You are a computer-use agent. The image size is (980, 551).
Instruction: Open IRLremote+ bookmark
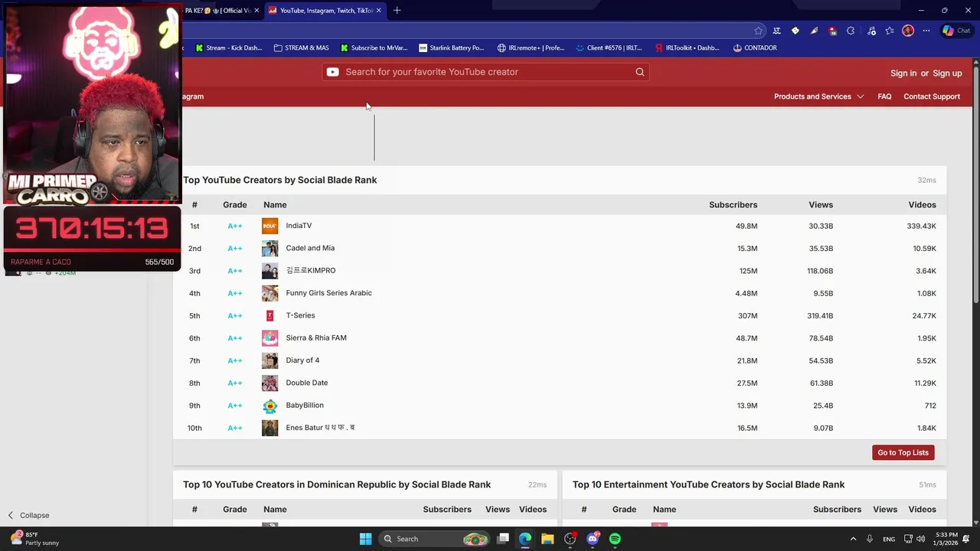pyautogui.click(x=531, y=47)
